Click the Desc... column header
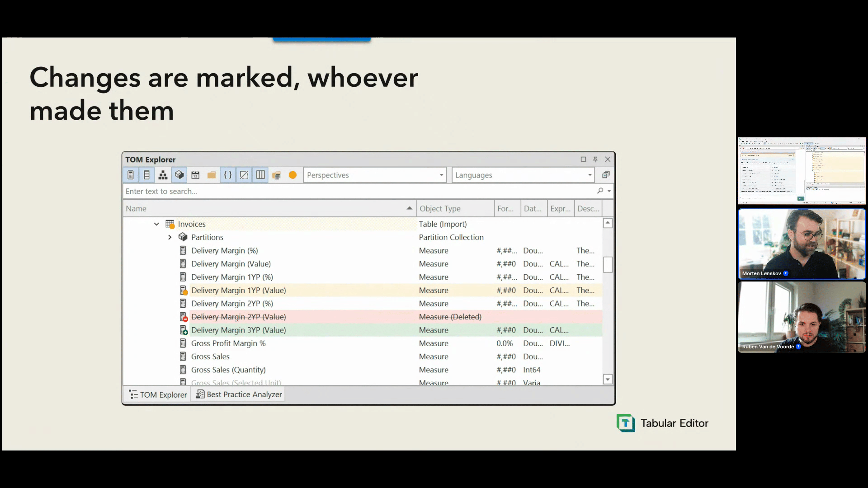Viewport: 868px width, 488px height. pos(588,208)
